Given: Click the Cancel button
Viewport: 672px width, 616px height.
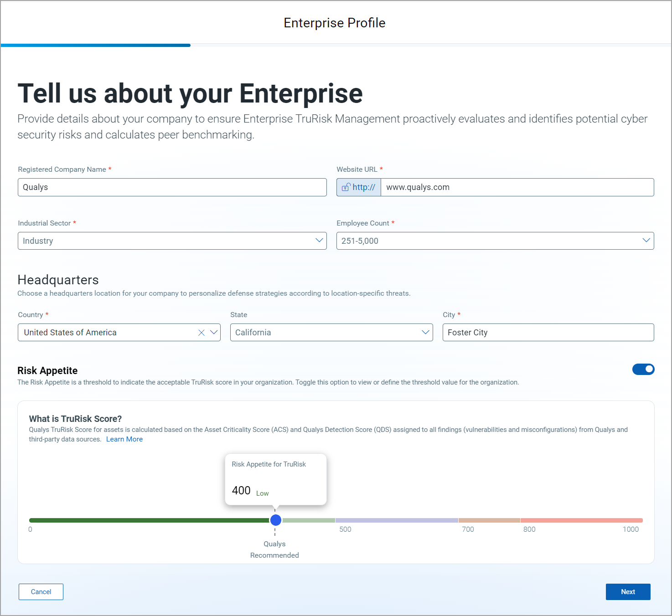Looking at the screenshot, I should click(41, 592).
